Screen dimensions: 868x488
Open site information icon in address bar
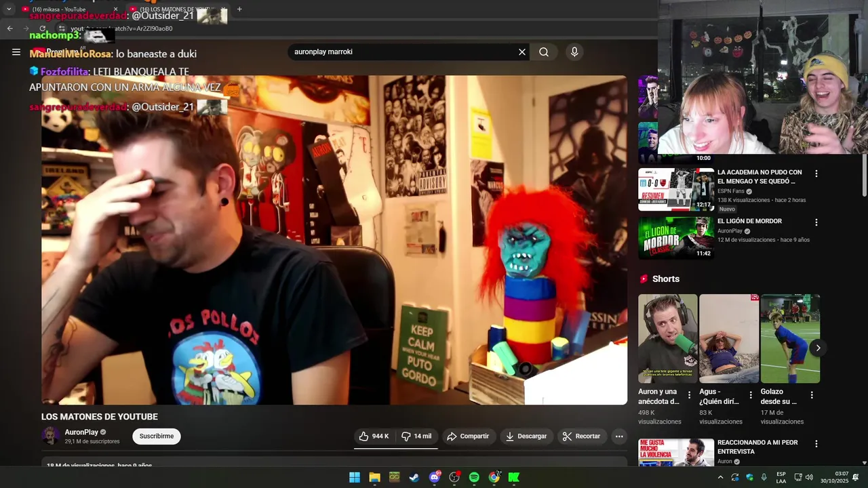[62, 28]
